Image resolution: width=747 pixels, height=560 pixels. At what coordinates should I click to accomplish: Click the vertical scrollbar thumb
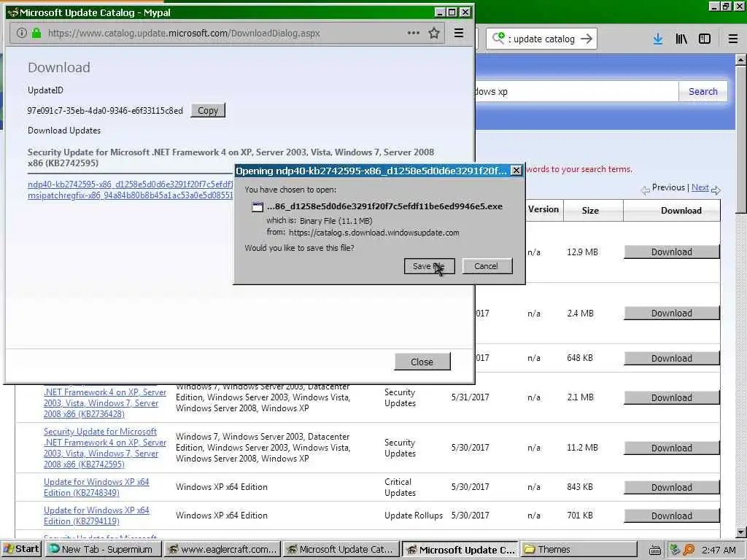[x=740, y=139]
